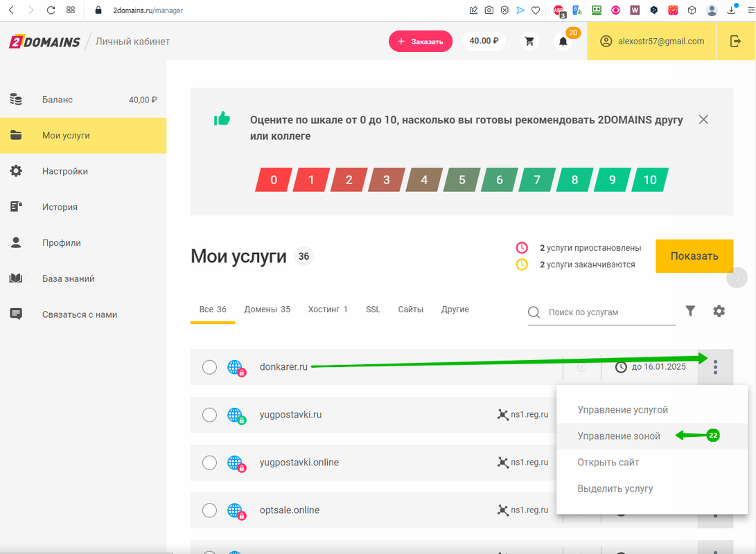
Task: Click the 40.00 ₽ balance pill in the header
Action: [x=484, y=41]
